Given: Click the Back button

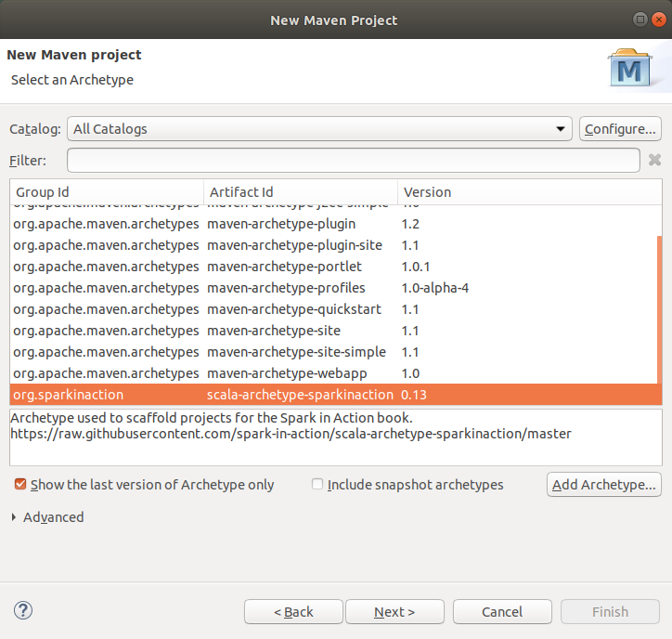Looking at the screenshot, I should (293, 612).
